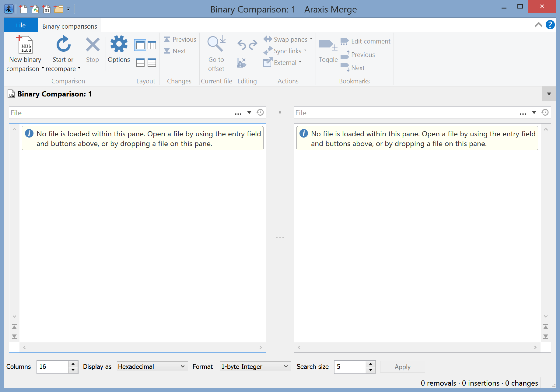This screenshot has height=392, width=560.
Task: Click left pane horizontal scrollbar
Action: pyautogui.click(x=142, y=347)
